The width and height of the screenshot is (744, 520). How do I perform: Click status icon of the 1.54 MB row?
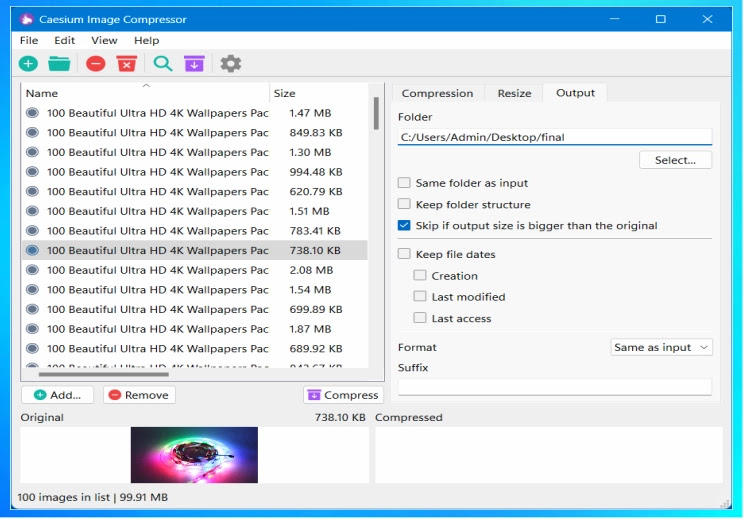pyautogui.click(x=32, y=289)
